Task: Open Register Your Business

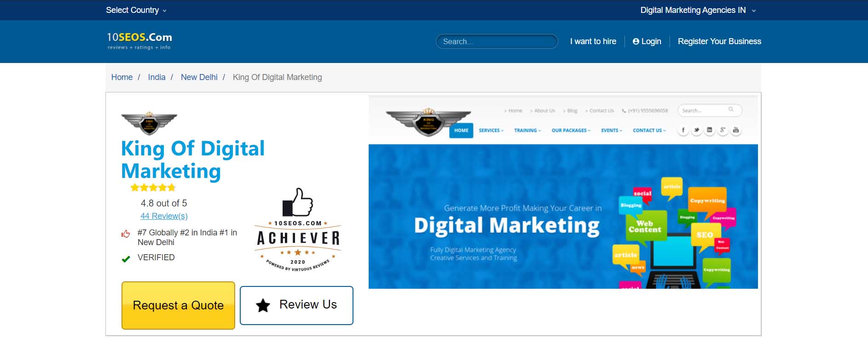Action: pos(719,41)
